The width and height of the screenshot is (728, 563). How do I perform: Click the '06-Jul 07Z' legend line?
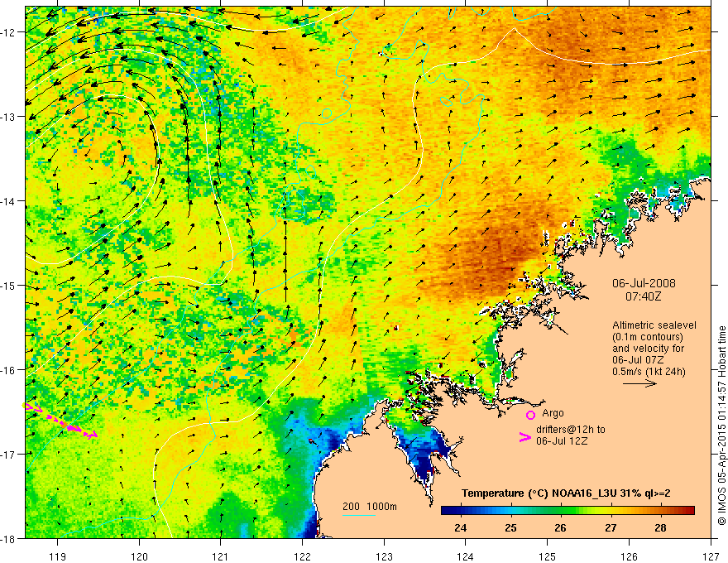638,360
